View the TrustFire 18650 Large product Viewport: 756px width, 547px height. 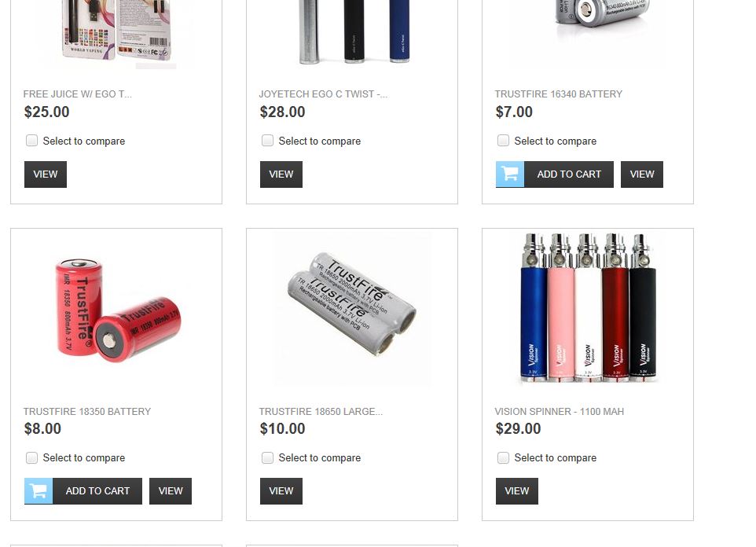(x=281, y=491)
